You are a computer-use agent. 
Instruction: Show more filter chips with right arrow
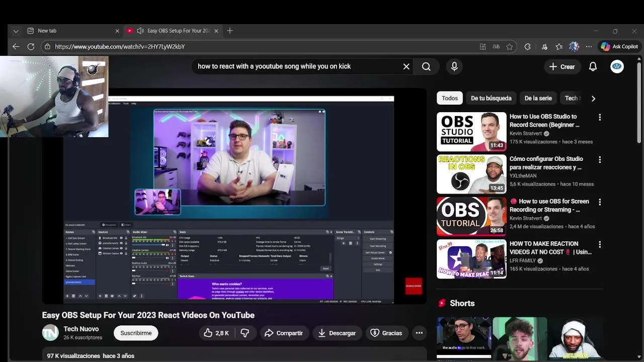coord(593,99)
